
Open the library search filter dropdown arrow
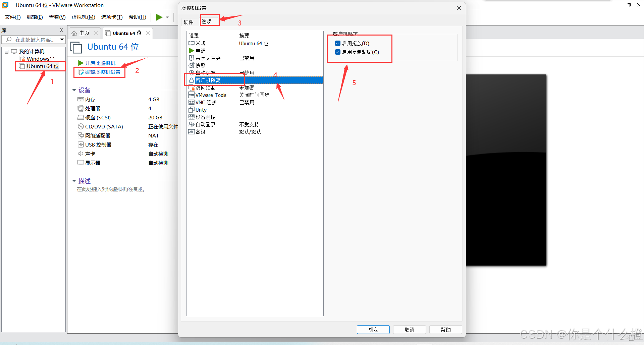pos(62,40)
